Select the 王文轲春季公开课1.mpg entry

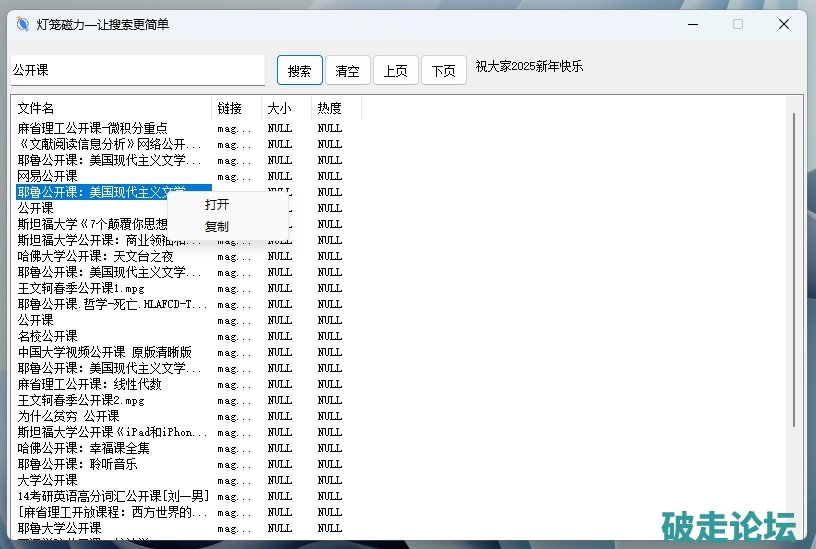[x=80, y=288]
